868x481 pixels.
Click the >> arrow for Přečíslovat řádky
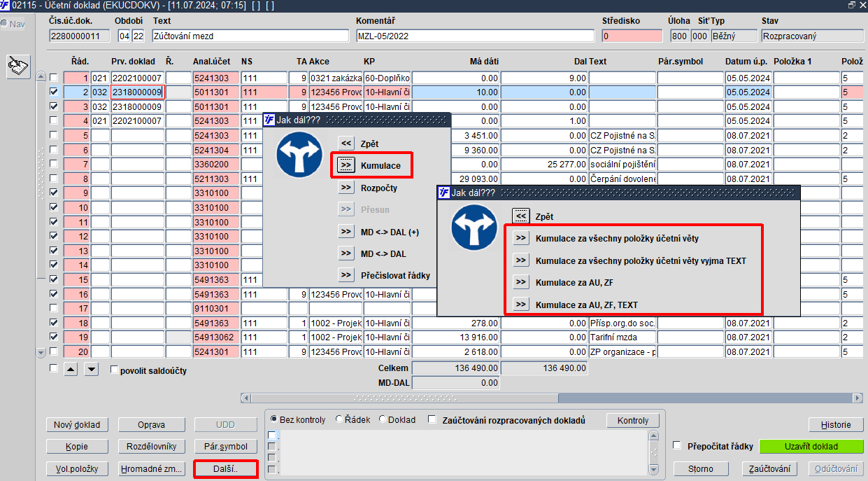tap(346, 275)
